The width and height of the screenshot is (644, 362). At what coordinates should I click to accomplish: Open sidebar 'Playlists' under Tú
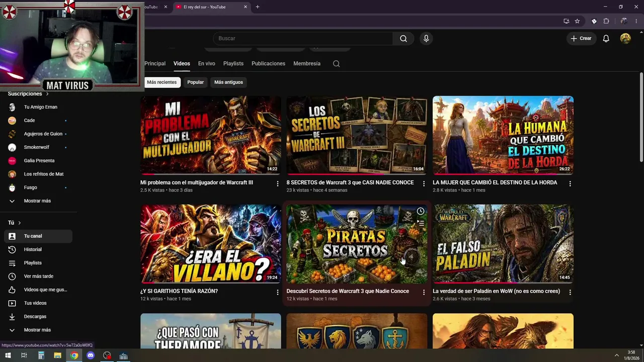click(38, 263)
